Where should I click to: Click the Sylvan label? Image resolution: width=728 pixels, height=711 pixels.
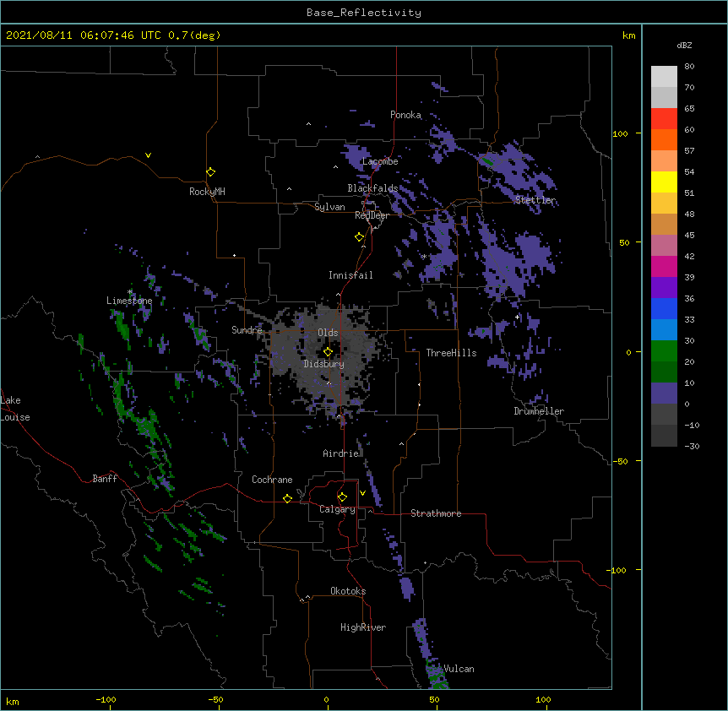pyautogui.click(x=329, y=207)
